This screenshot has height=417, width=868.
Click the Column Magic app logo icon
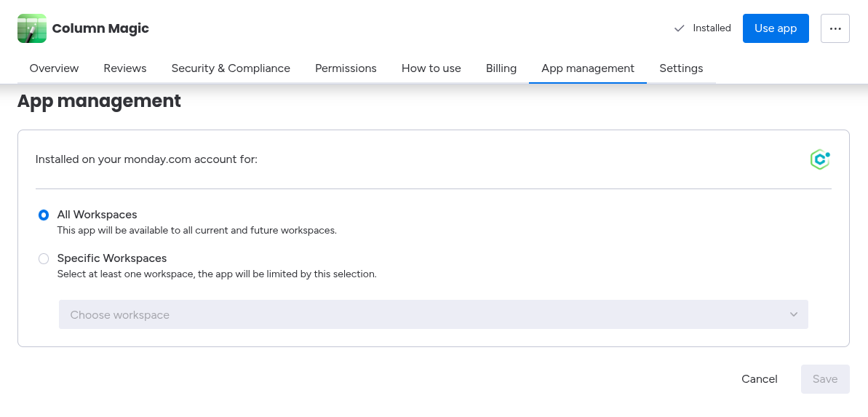pos(32,28)
